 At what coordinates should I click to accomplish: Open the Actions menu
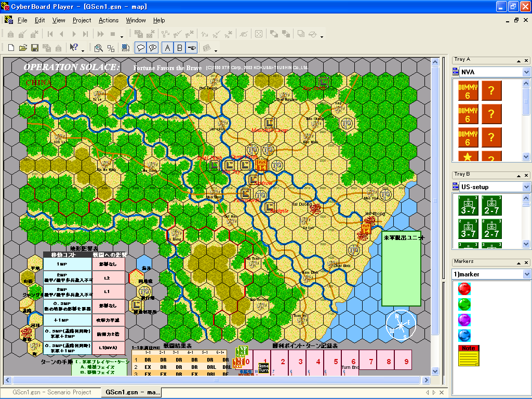point(109,20)
